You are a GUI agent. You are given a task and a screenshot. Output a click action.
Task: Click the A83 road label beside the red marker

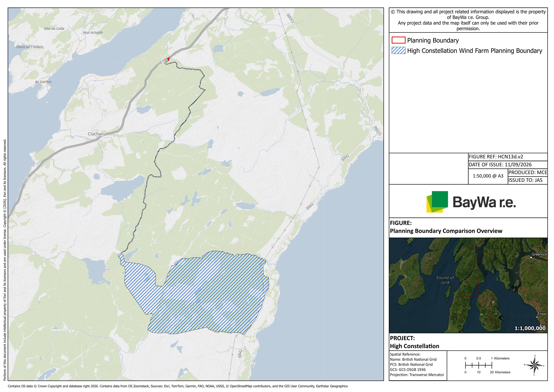[160, 62]
